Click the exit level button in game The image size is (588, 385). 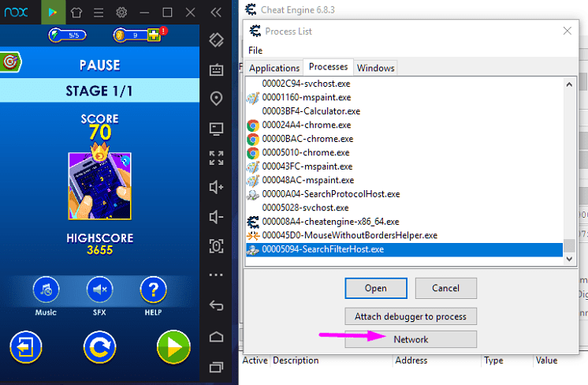(x=26, y=347)
